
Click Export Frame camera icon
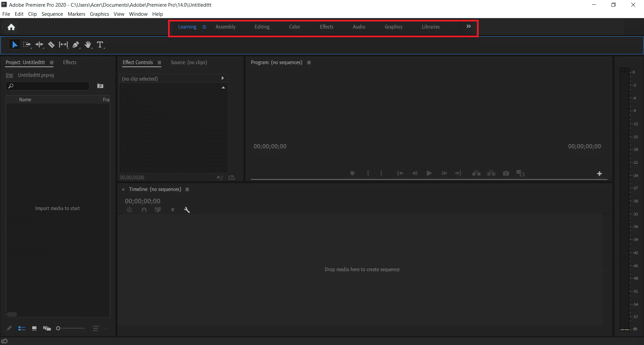[x=506, y=173]
